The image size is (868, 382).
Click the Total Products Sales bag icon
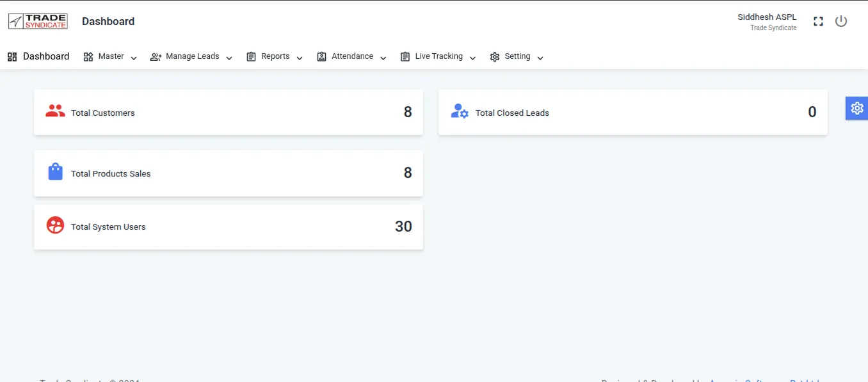pyautogui.click(x=56, y=172)
